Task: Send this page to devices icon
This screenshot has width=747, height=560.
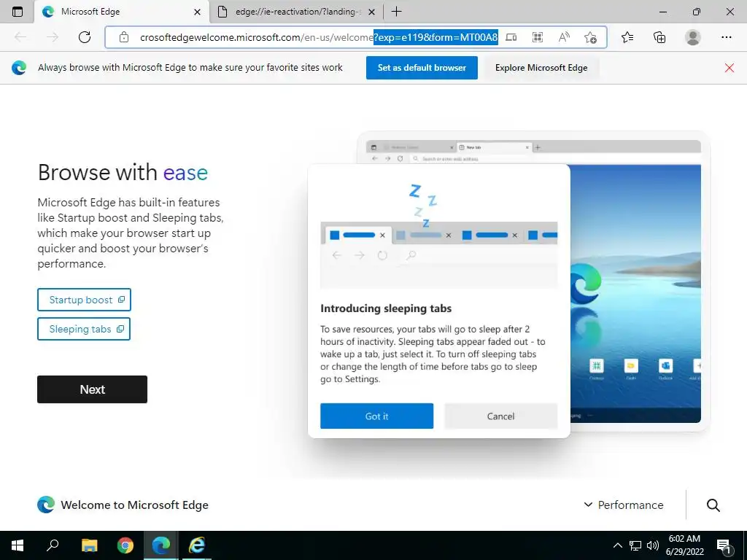Action: click(x=511, y=37)
